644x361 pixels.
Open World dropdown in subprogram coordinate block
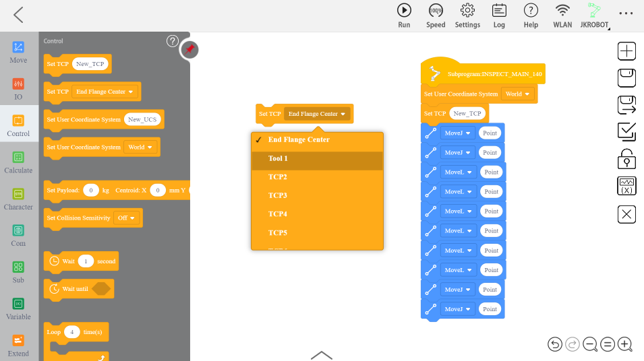click(x=519, y=94)
